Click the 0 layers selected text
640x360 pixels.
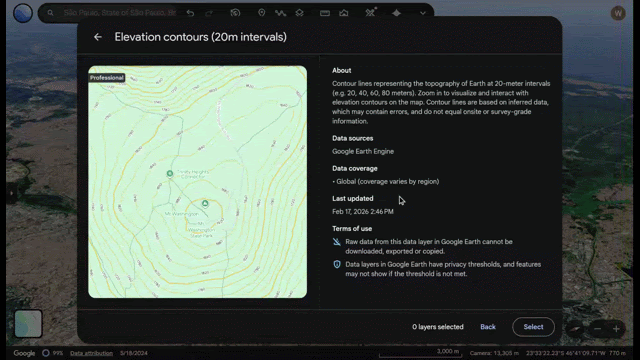click(x=438, y=327)
